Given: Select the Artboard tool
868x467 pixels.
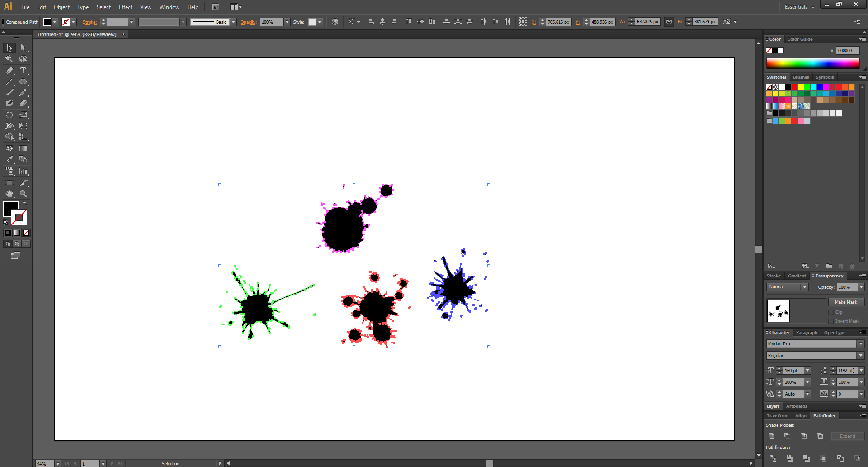Looking at the screenshot, I should [x=9, y=183].
